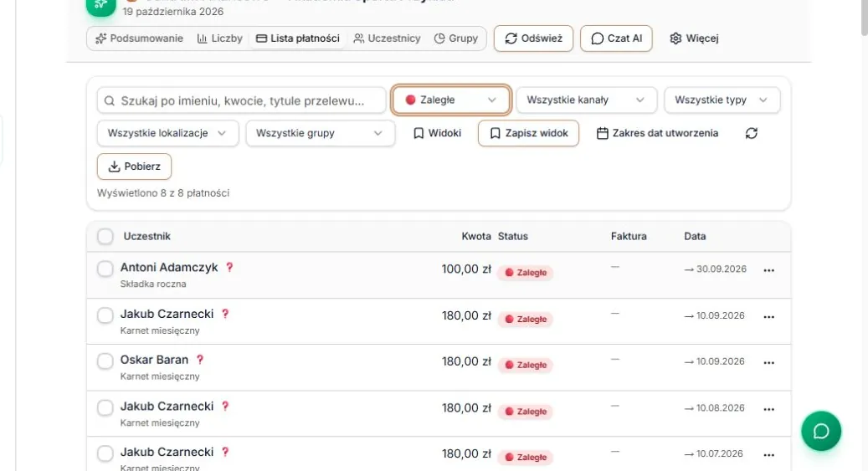Focus the payment search input field

pyautogui.click(x=241, y=100)
